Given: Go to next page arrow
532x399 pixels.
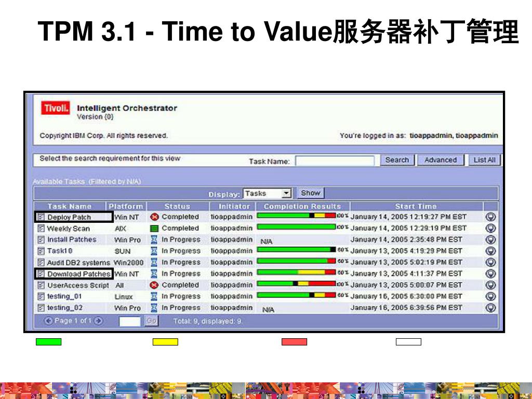Looking at the screenshot, I should coord(98,321).
